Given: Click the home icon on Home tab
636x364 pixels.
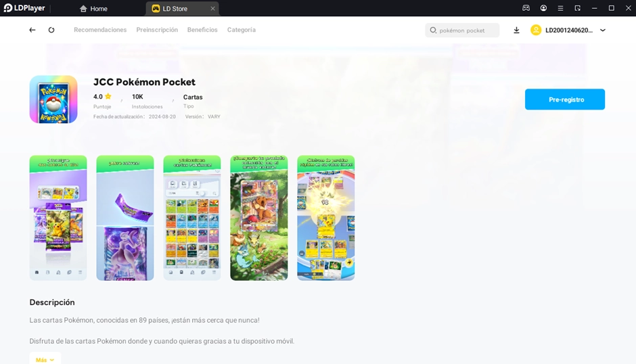Looking at the screenshot, I should [x=83, y=9].
